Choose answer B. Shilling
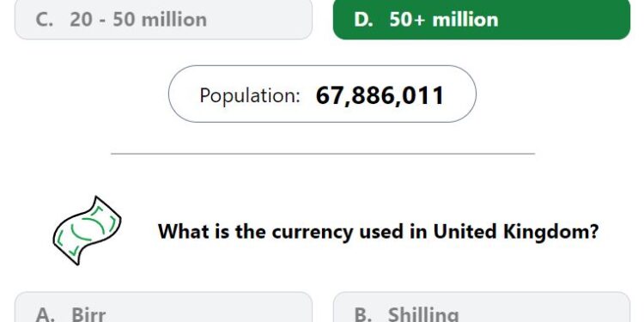 [482, 307]
